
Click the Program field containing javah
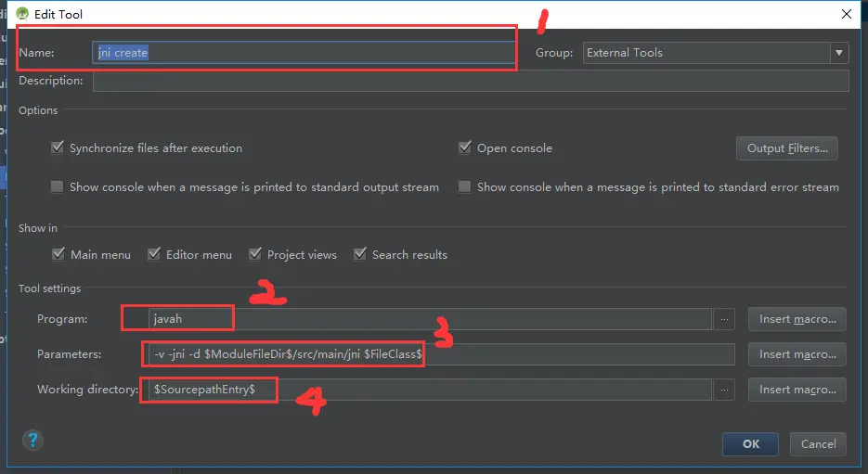[x=430, y=319]
